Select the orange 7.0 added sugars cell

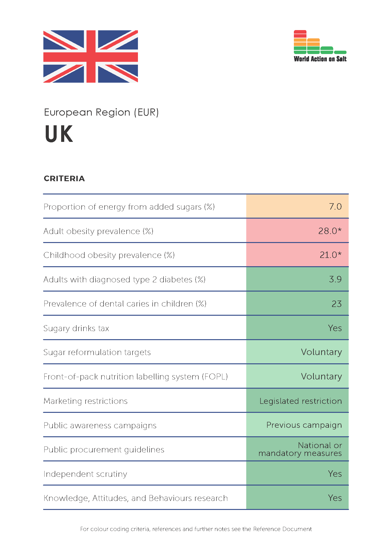[x=297, y=206]
